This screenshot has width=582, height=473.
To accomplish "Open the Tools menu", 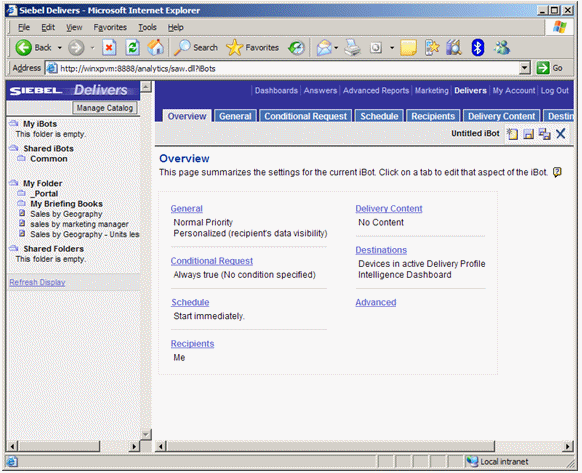I will click(x=147, y=27).
